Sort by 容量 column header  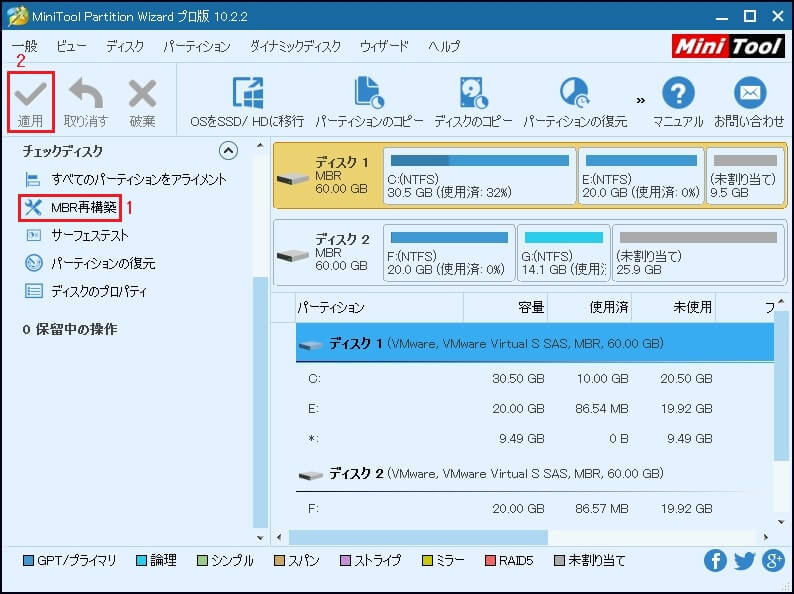point(505,307)
